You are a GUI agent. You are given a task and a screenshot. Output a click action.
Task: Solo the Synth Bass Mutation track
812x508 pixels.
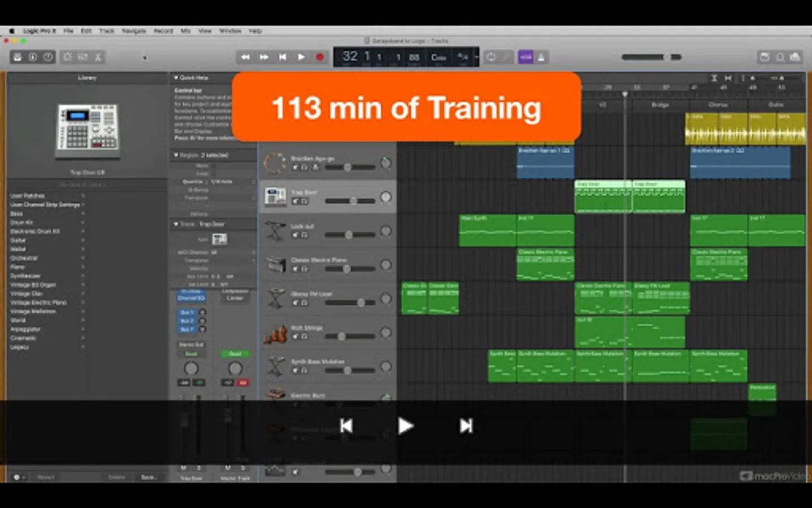(x=304, y=370)
